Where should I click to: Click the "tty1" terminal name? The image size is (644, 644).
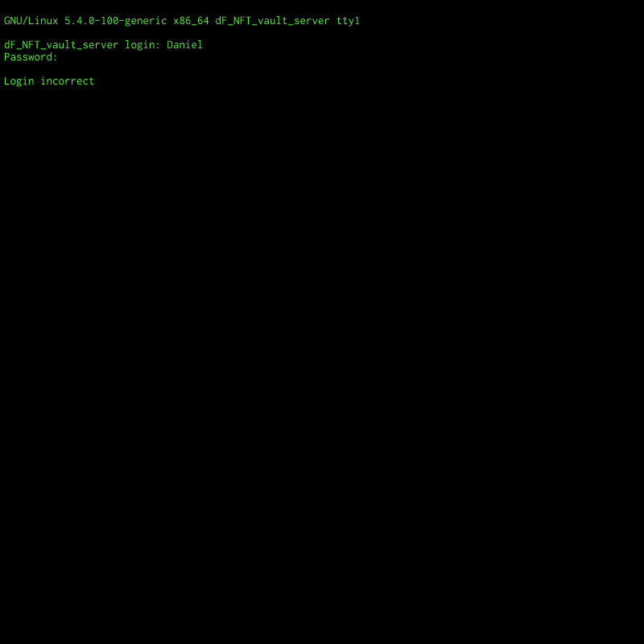[x=348, y=21]
